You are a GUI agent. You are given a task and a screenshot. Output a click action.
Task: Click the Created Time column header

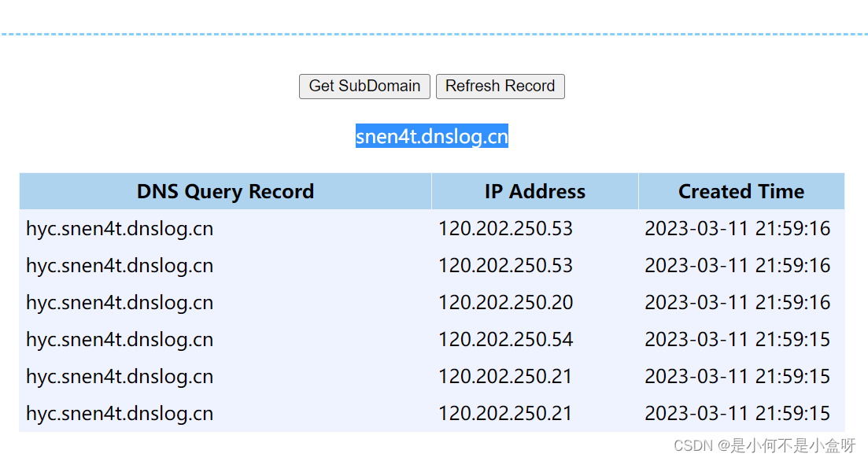tap(741, 192)
